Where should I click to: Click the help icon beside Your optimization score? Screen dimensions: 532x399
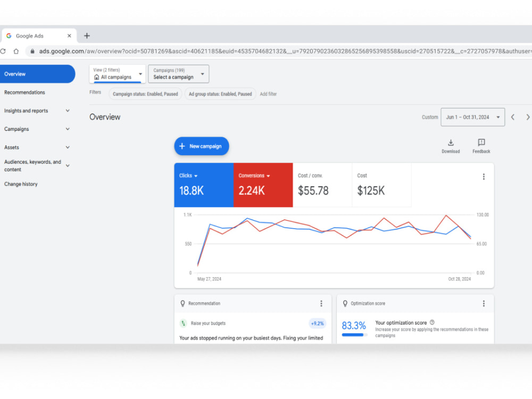pyautogui.click(x=432, y=322)
